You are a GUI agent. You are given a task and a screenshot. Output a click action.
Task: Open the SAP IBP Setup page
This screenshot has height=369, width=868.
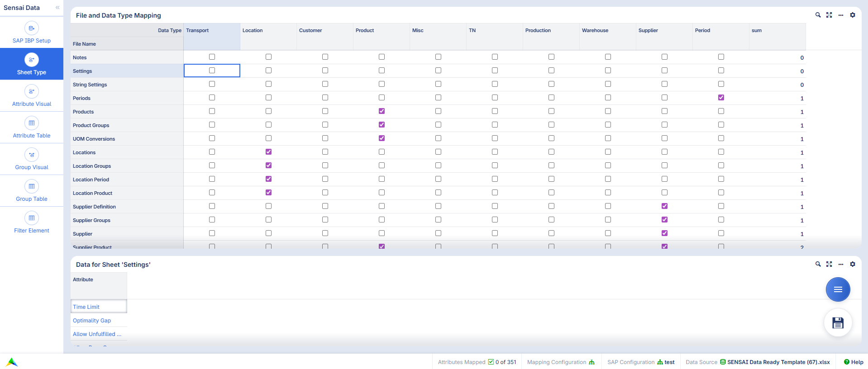pos(32,33)
